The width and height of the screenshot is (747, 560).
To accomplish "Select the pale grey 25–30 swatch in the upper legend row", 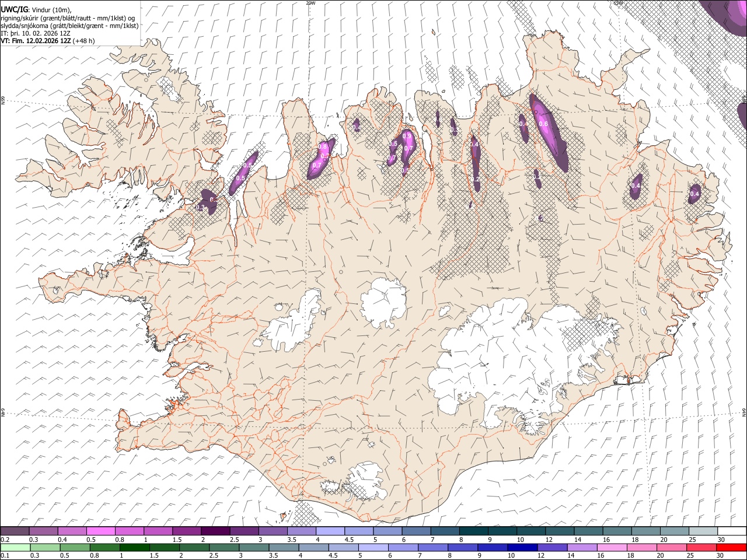I will (703, 531).
